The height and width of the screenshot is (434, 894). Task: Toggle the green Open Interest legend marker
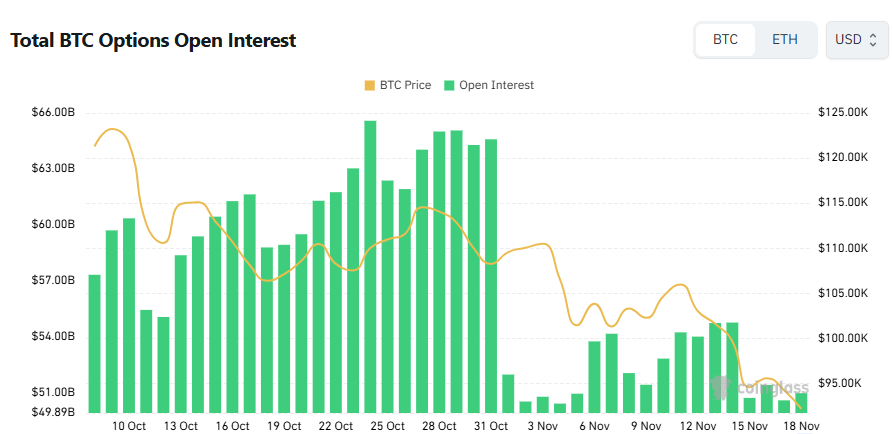[x=451, y=86]
